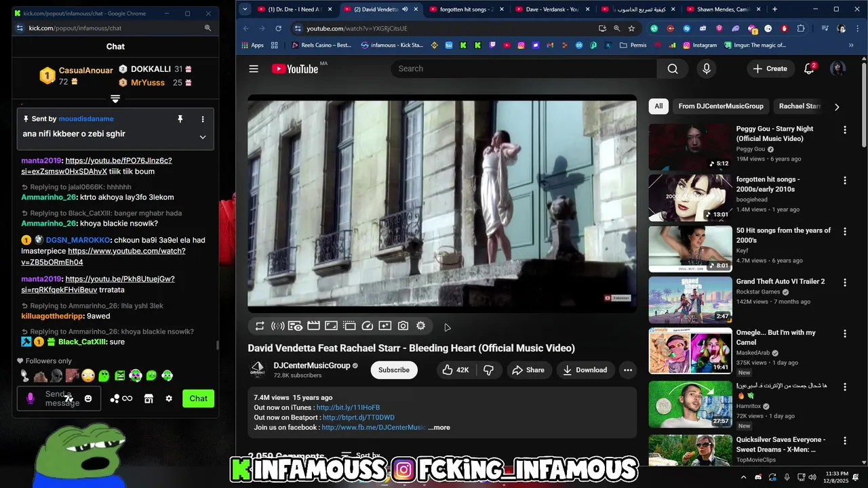Open the Instagram bookmark
This screenshot has width=868, height=488.
pos(700,45)
